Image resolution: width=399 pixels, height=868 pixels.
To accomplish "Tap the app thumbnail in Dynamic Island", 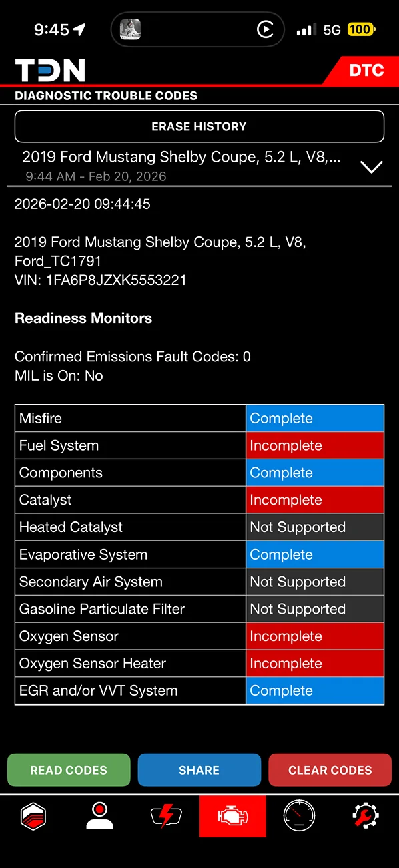I will pos(129,29).
